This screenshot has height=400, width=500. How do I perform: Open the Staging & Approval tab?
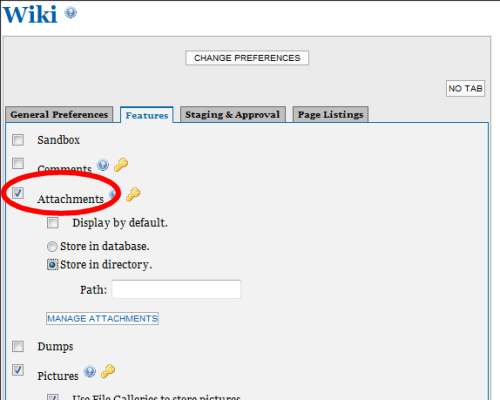coord(233,115)
